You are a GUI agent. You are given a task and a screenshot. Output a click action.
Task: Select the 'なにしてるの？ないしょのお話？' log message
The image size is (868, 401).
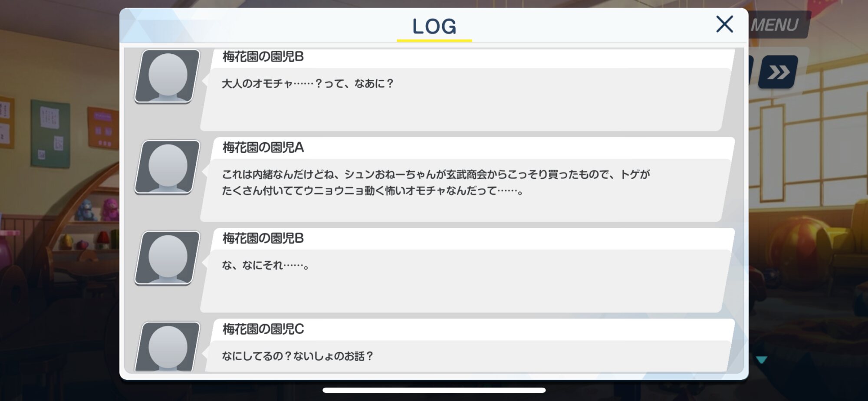pyautogui.click(x=297, y=356)
